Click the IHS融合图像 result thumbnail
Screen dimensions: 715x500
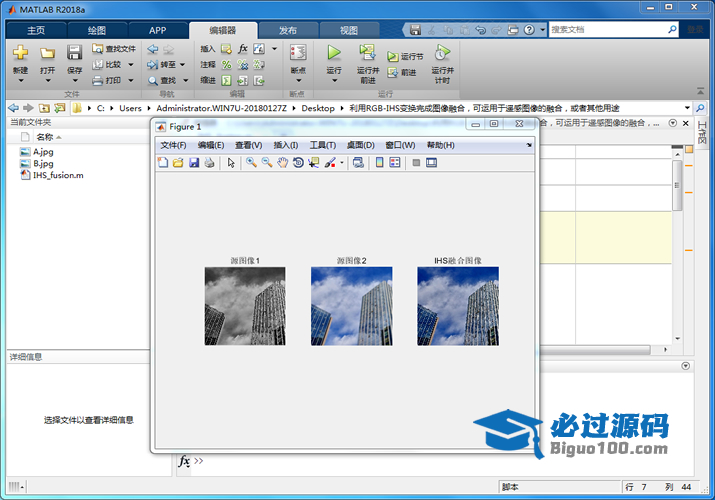pyautogui.click(x=457, y=306)
